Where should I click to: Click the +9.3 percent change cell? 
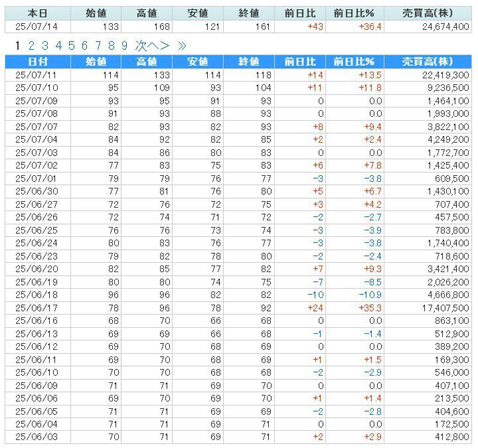click(x=373, y=269)
